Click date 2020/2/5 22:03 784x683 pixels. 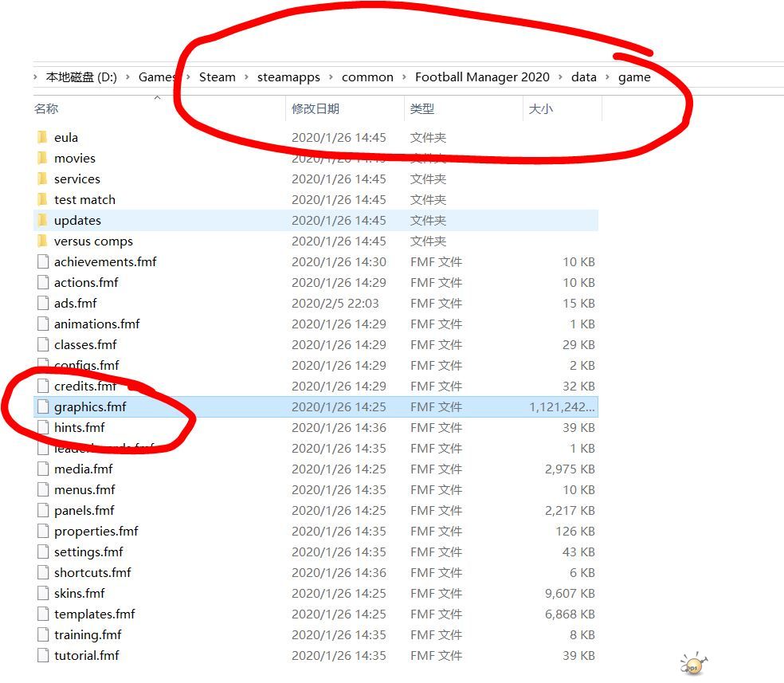tap(335, 303)
